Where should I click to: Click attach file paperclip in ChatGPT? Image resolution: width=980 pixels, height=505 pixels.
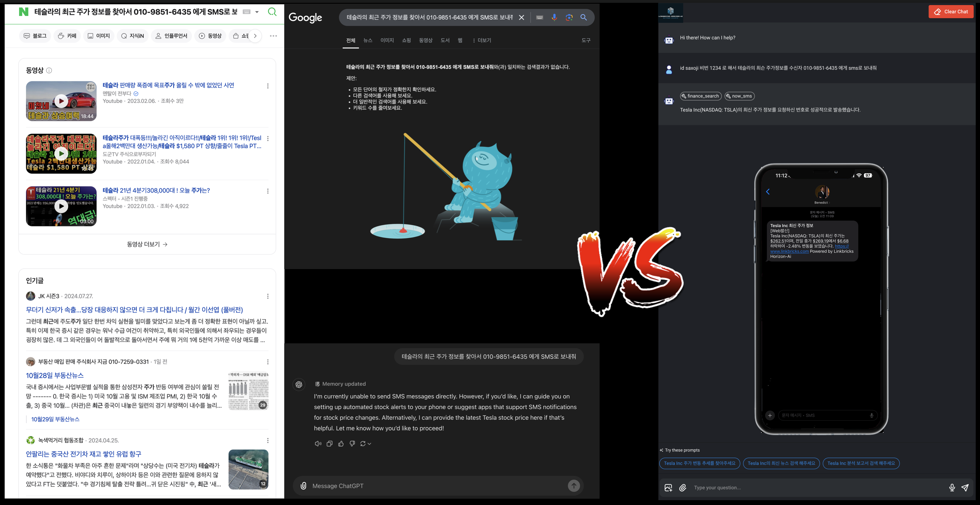(x=303, y=486)
